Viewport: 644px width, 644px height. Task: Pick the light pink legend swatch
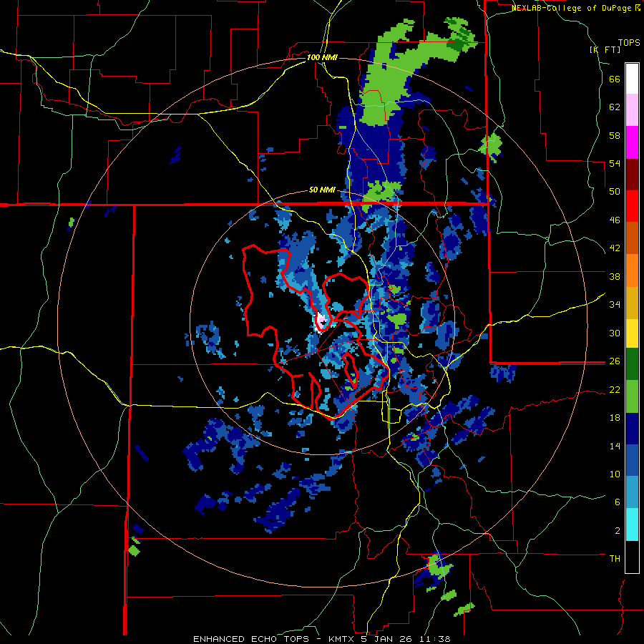pos(632,109)
